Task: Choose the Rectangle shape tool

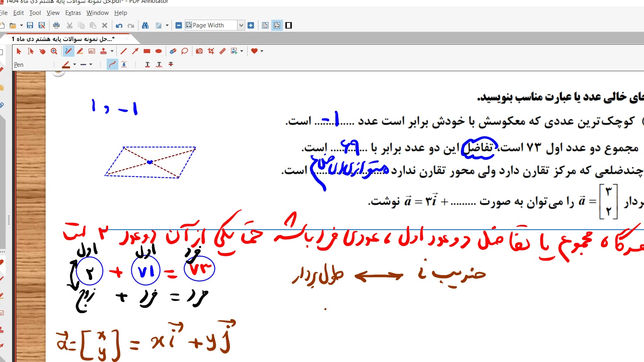Action: pyautogui.click(x=147, y=51)
